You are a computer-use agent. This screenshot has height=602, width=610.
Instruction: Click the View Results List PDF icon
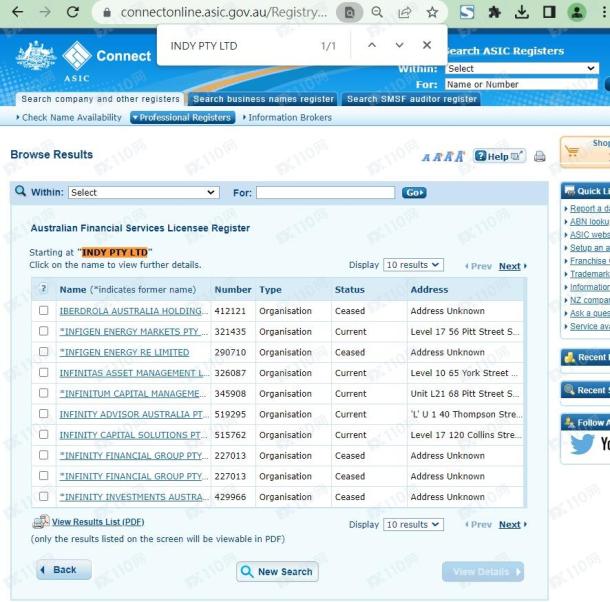41,521
